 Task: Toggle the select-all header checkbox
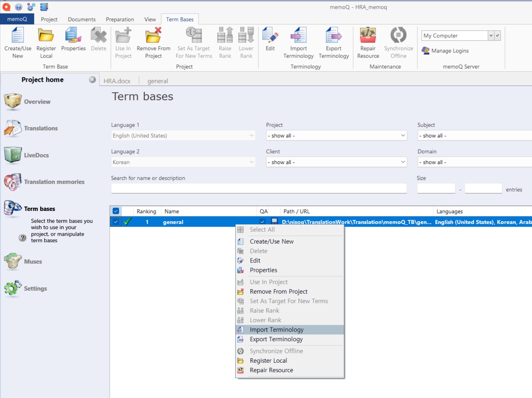(116, 211)
